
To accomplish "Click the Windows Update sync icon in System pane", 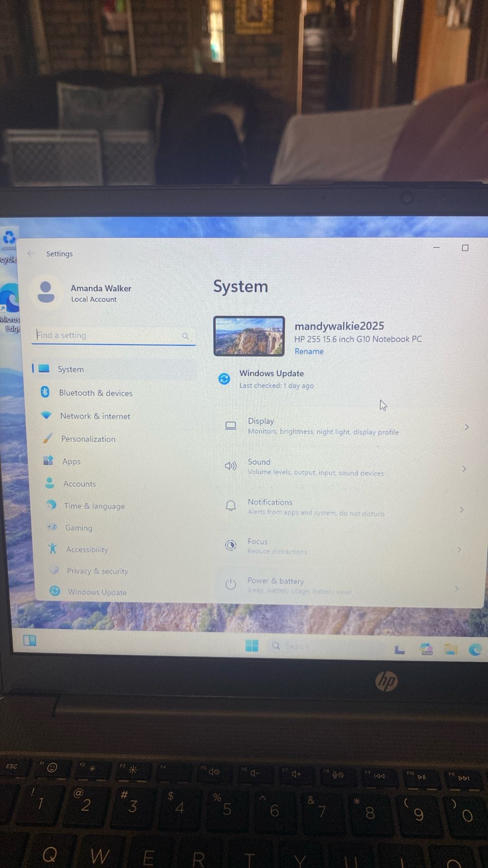I will [x=224, y=379].
